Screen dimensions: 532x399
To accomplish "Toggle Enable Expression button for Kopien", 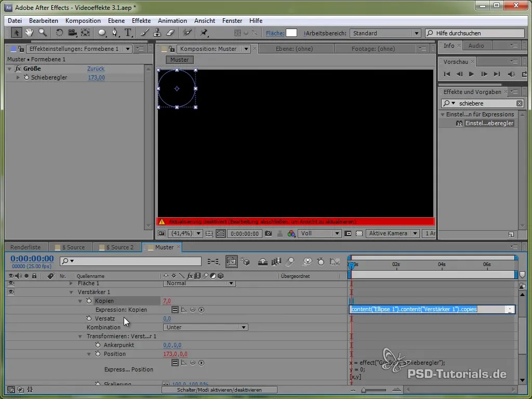I will pyautogui.click(x=175, y=310).
